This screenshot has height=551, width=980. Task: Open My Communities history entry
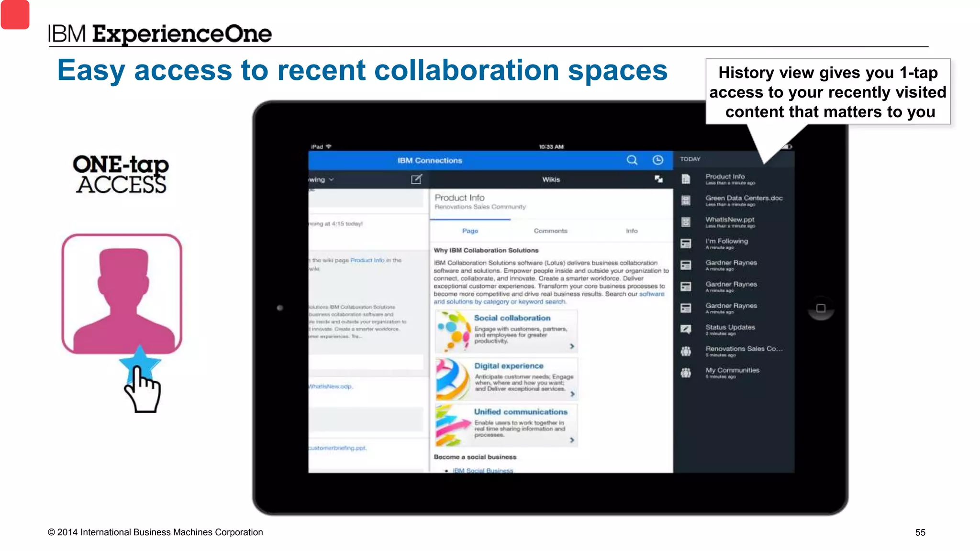point(734,373)
